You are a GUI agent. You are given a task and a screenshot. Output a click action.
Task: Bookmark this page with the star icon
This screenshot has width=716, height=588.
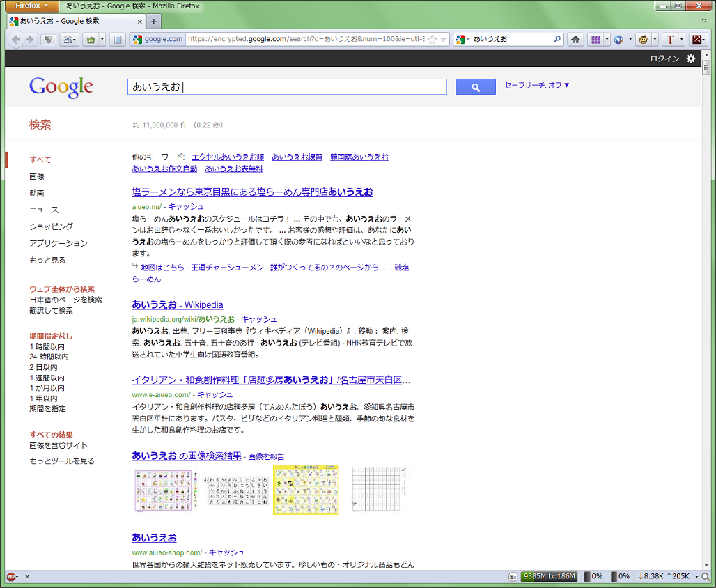click(433, 40)
